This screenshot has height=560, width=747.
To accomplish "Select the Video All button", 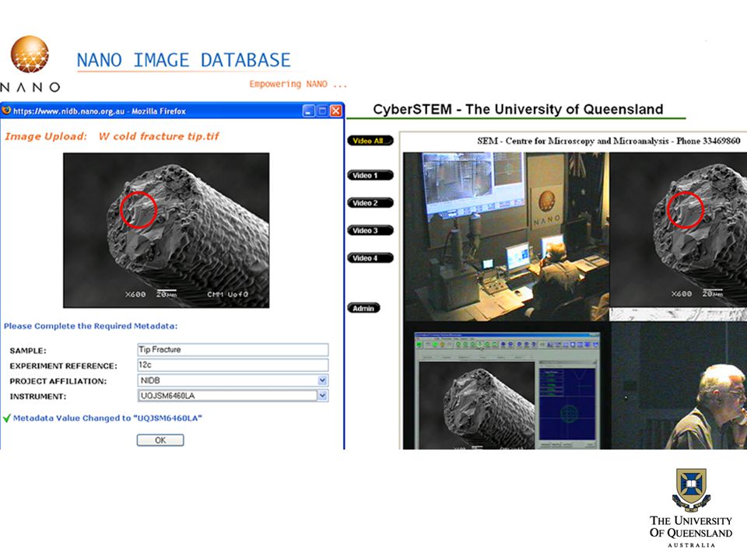I will (370, 141).
